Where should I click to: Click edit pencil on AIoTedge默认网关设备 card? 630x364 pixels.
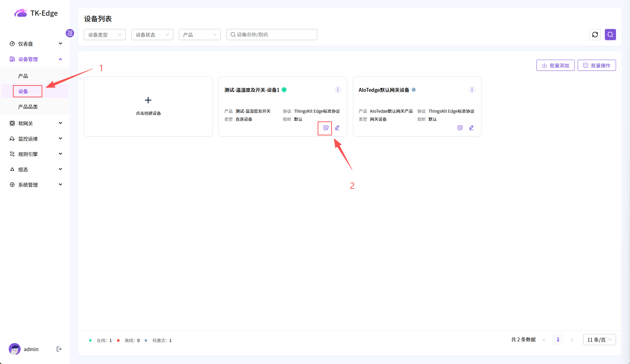pos(471,128)
